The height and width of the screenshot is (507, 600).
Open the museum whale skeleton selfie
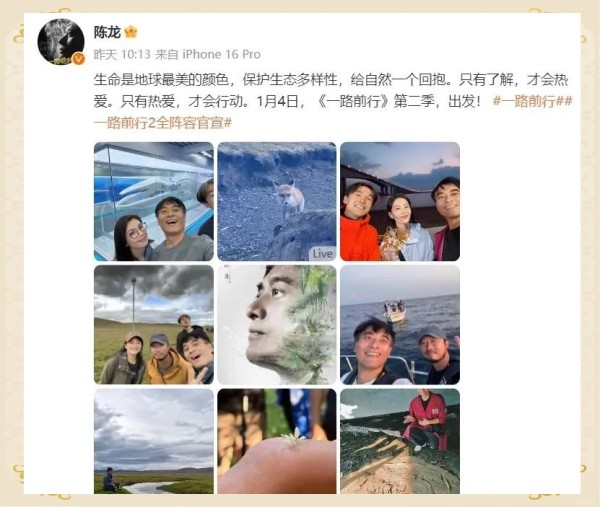(154, 202)
